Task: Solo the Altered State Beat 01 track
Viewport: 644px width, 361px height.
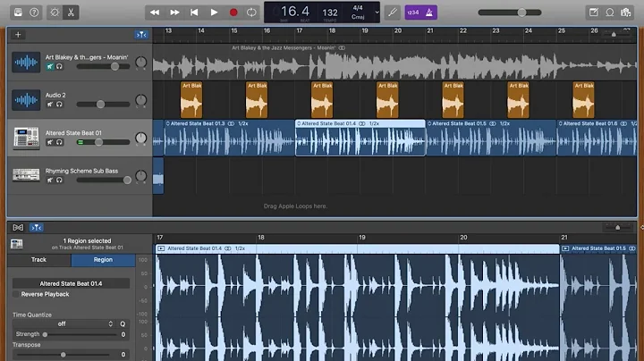Action: click(x=60, y=142)
